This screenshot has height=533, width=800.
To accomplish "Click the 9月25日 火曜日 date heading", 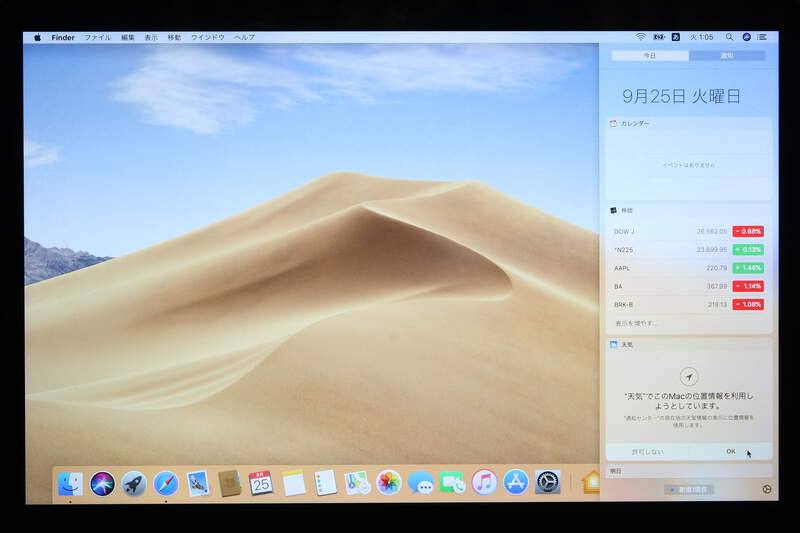I will [x=681, y=96].
